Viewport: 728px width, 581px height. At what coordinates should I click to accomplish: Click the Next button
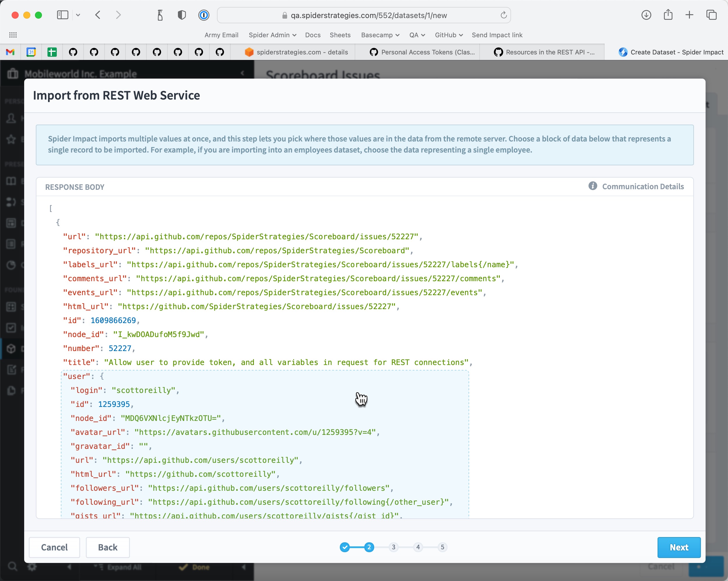coord(679,547)
